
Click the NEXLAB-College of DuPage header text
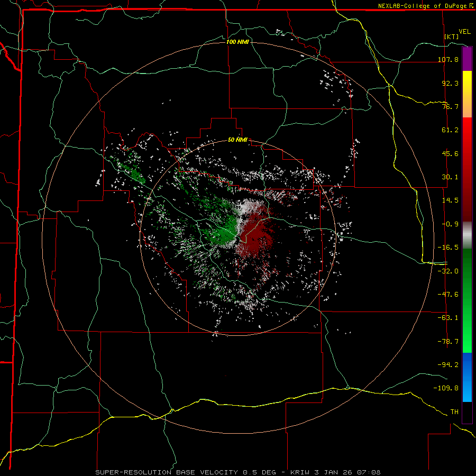[425, 6]
